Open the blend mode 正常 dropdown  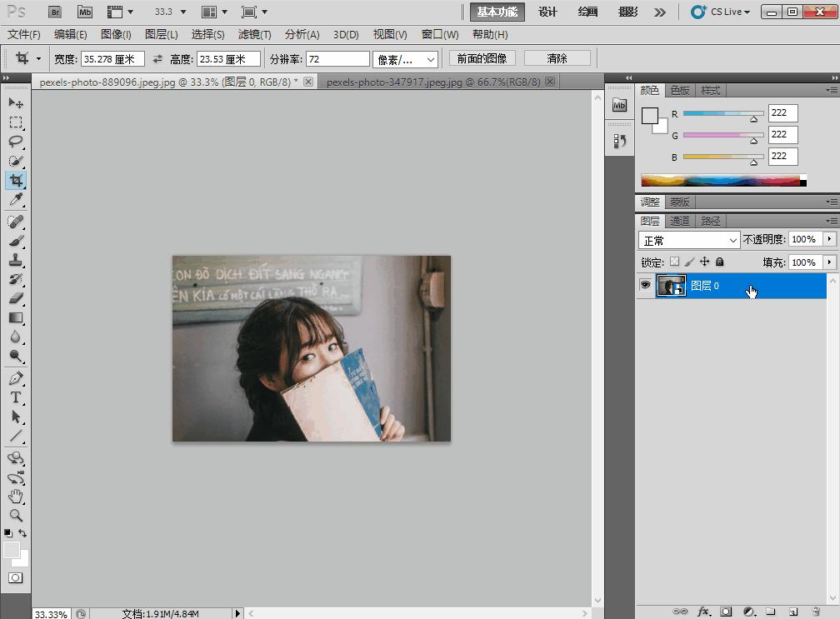(688, 240)
